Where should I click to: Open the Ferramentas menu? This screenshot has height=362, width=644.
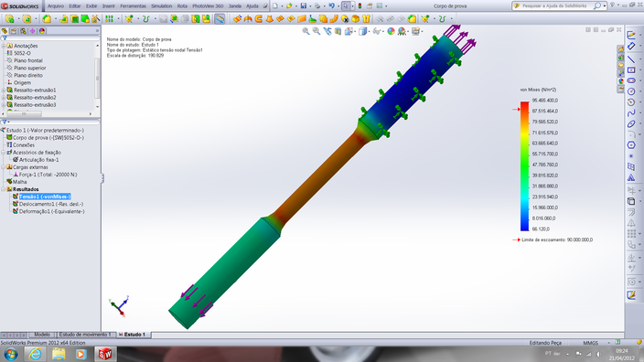pos(133,6)
